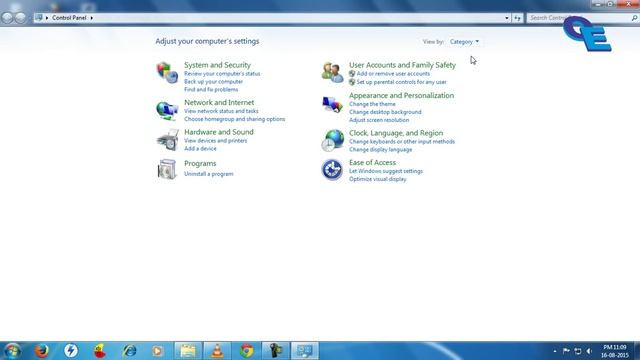Image resolution: width=640 pixels, height=360 pixels.
Task: Click Add a device link
Action: click(x=200, y=149)
